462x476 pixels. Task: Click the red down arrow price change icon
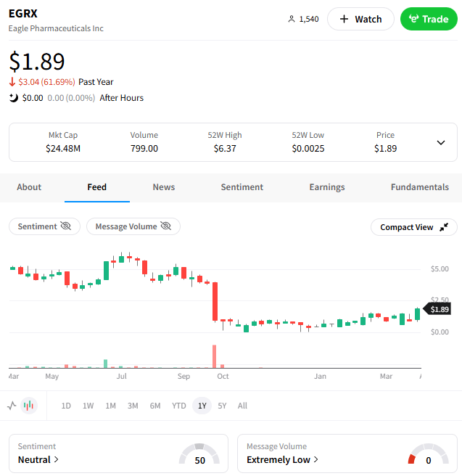[x=12, y=82]
